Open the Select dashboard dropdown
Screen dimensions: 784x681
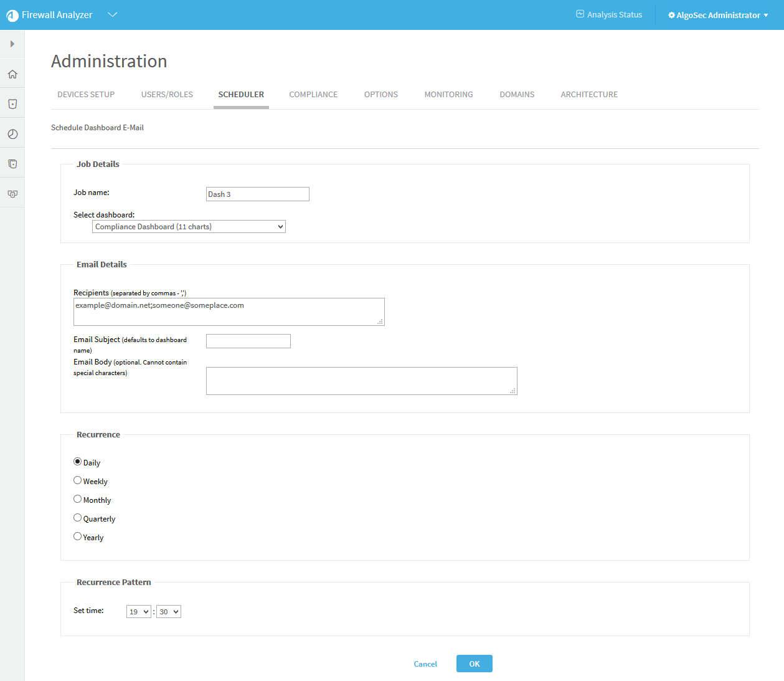[189, 227]
